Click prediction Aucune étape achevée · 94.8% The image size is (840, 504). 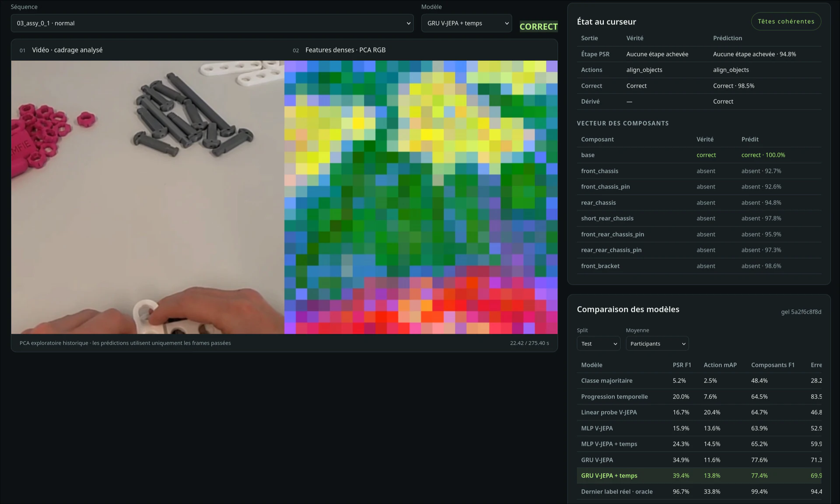click(754, 54)
